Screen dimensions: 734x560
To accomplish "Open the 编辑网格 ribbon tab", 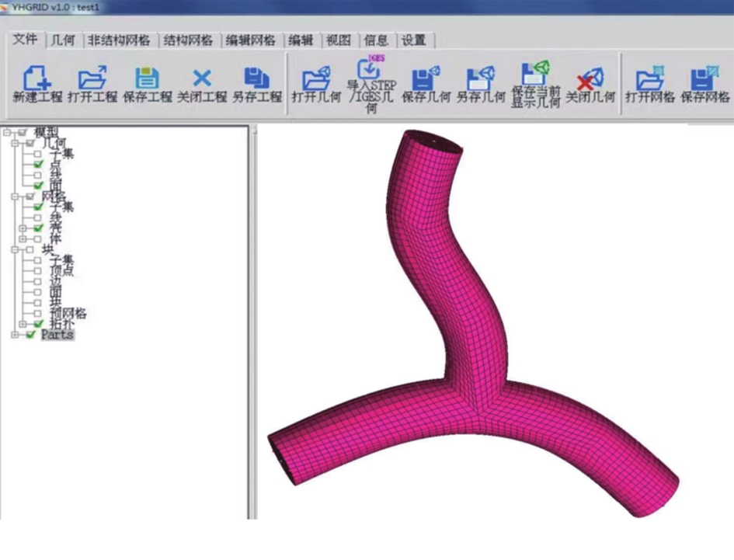I will pos(250,40).
